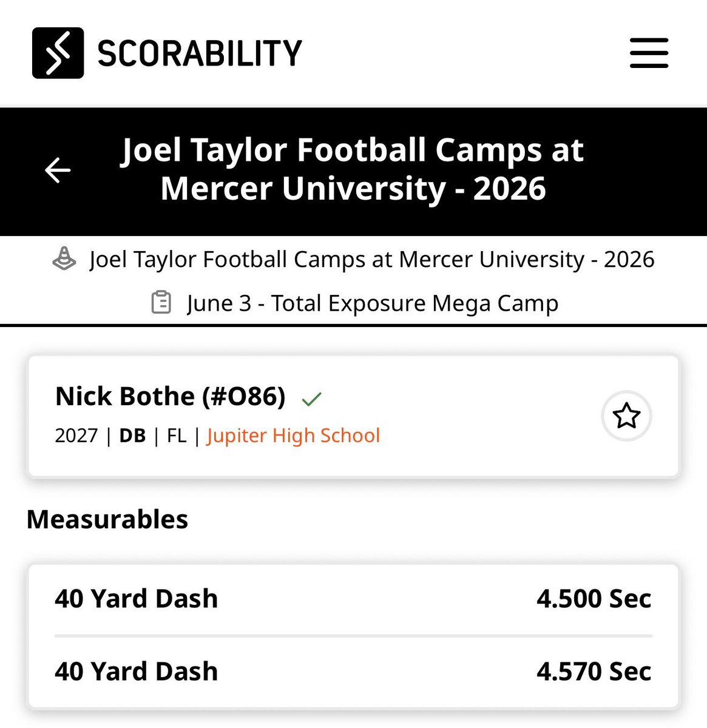Select the first 40 Yard Dash row

click(353, 599)
